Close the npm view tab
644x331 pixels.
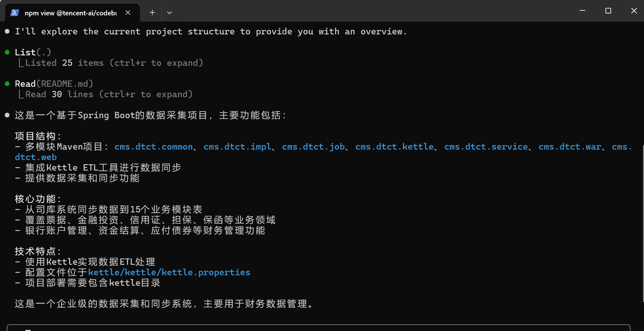pyautogui.click(x=128, y=13)
